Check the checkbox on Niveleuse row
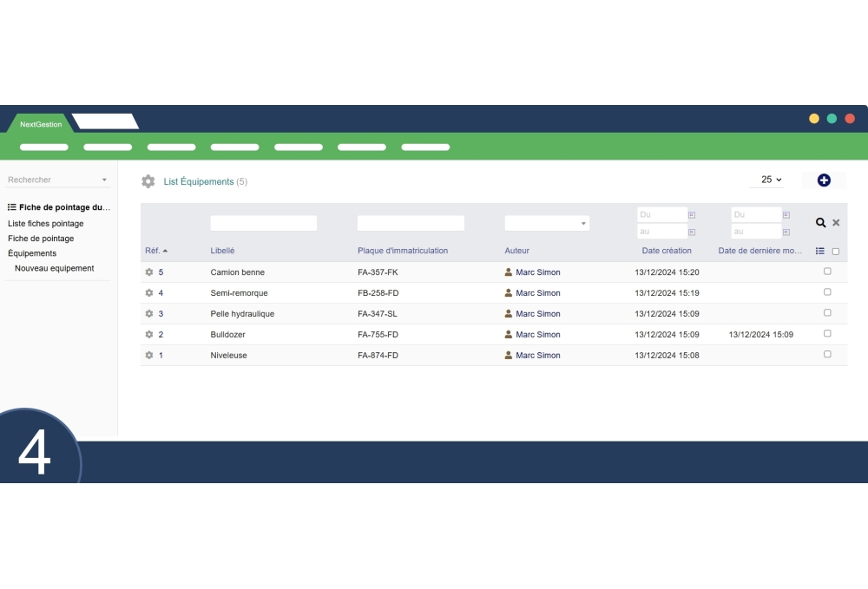This screenshot has width=868, height=589. click(827, 353)
